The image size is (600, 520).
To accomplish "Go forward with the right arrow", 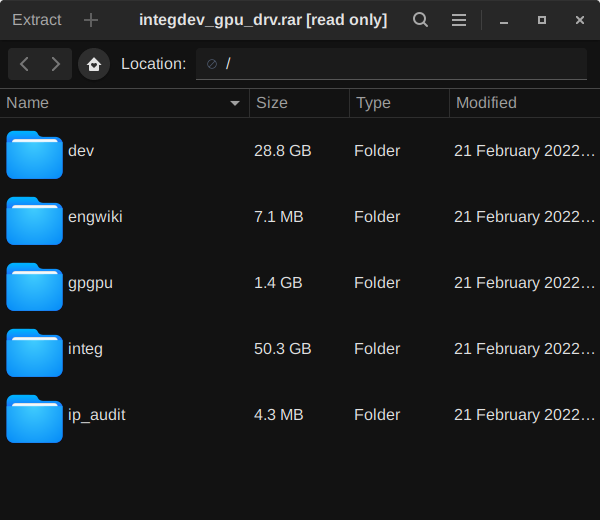I will (x=55, y=64).
